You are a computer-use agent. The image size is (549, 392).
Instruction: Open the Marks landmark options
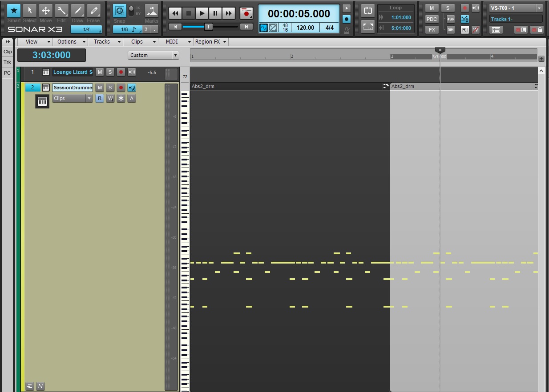pos(152,11)
